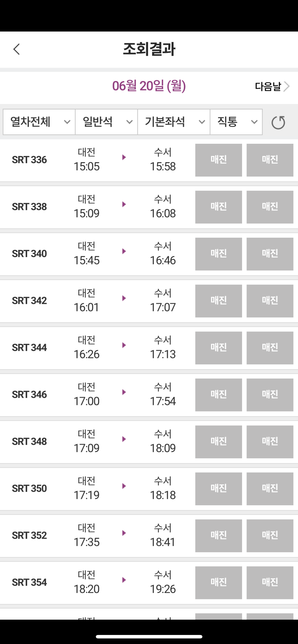The image size is (298, 644).
Task: Tap the purple arrow on SRT 336 row
Action: pos(124,157)
